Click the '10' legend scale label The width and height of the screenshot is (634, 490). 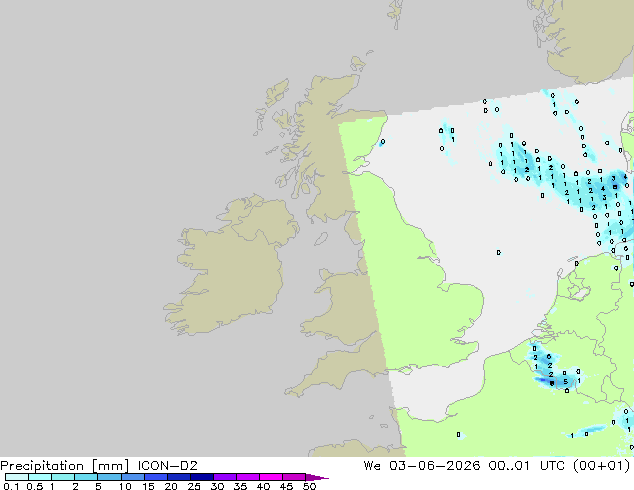click(x=125, y=486)
